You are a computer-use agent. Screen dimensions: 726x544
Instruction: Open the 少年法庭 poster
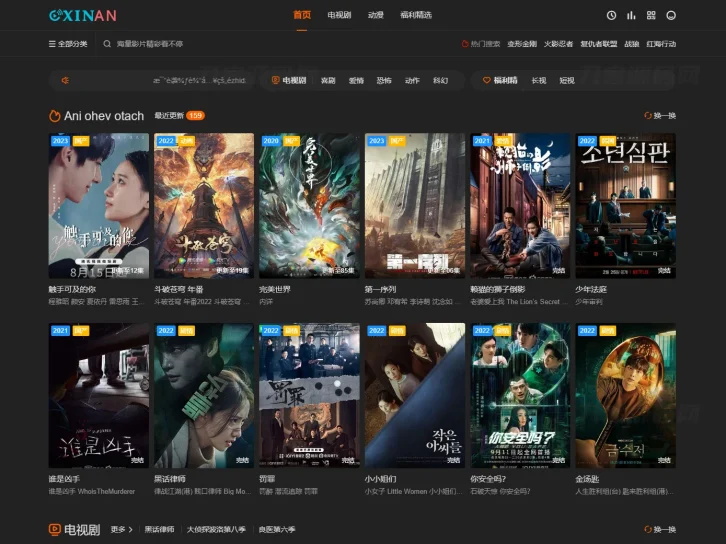(626, 206)
